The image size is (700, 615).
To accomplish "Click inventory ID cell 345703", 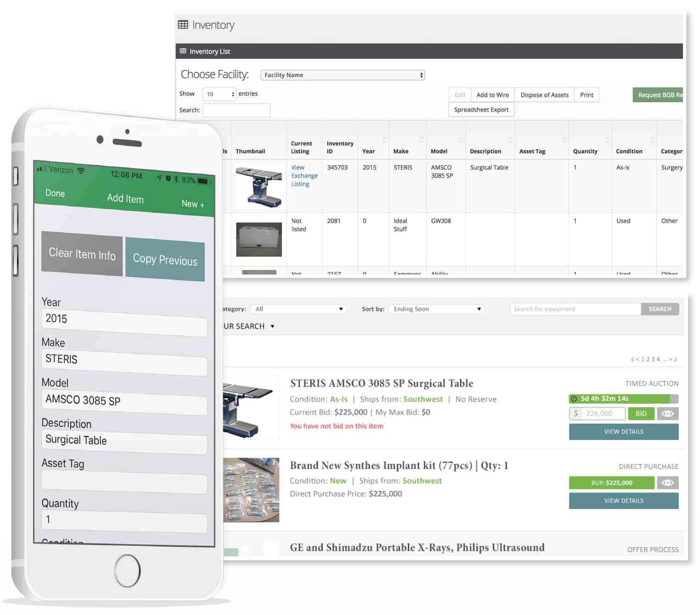I will pyautogui.click(x=337, y=167).
